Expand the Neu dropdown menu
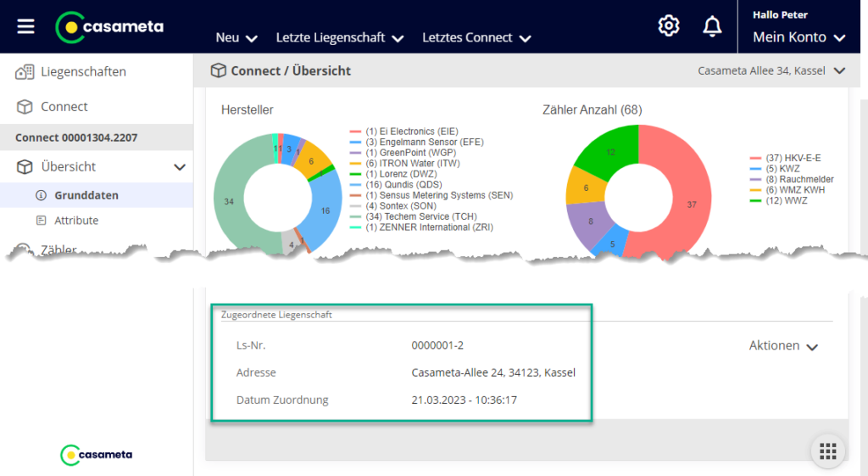The width and height of the screenshot is (868, 476). point(236,37)
